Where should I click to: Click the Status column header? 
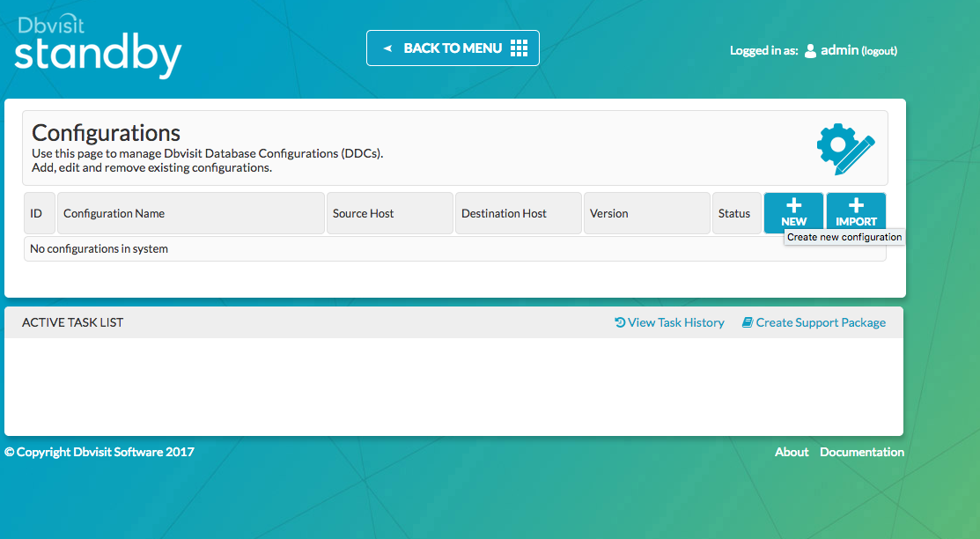pos(737,213)
